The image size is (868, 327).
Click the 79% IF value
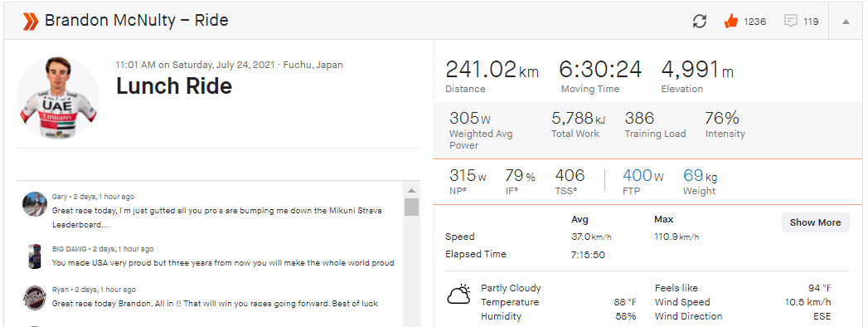520,176
